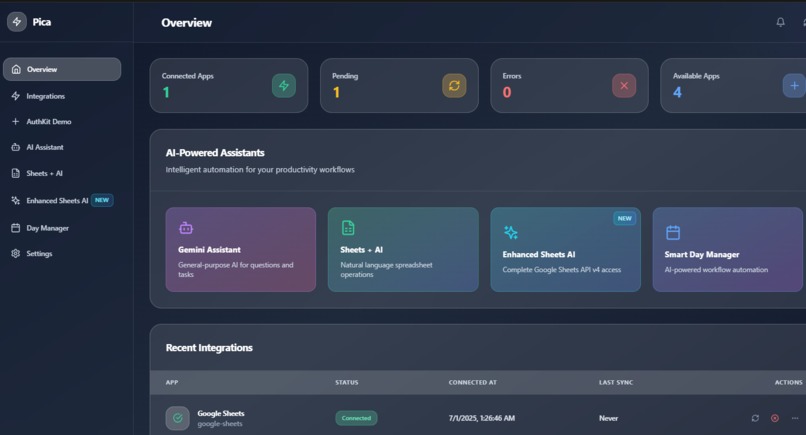
Task: Click the APP column header
Action: [x=172, y=383]
